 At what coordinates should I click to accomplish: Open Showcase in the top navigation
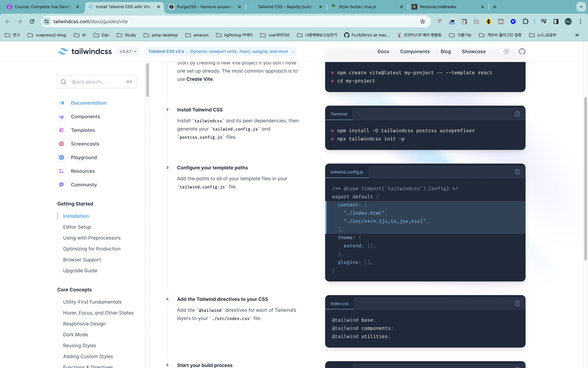click(473, 51)
